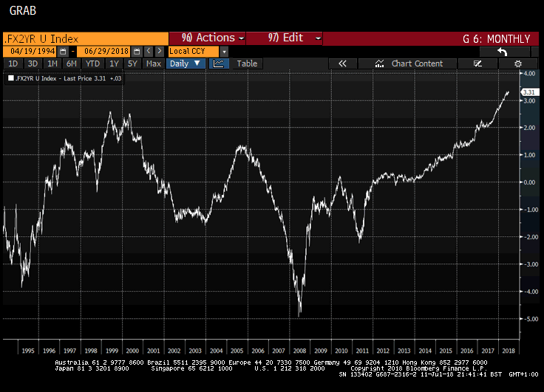Click the GRAB window title
Viewport: 544px width, 392px height.
coord(23,11)
